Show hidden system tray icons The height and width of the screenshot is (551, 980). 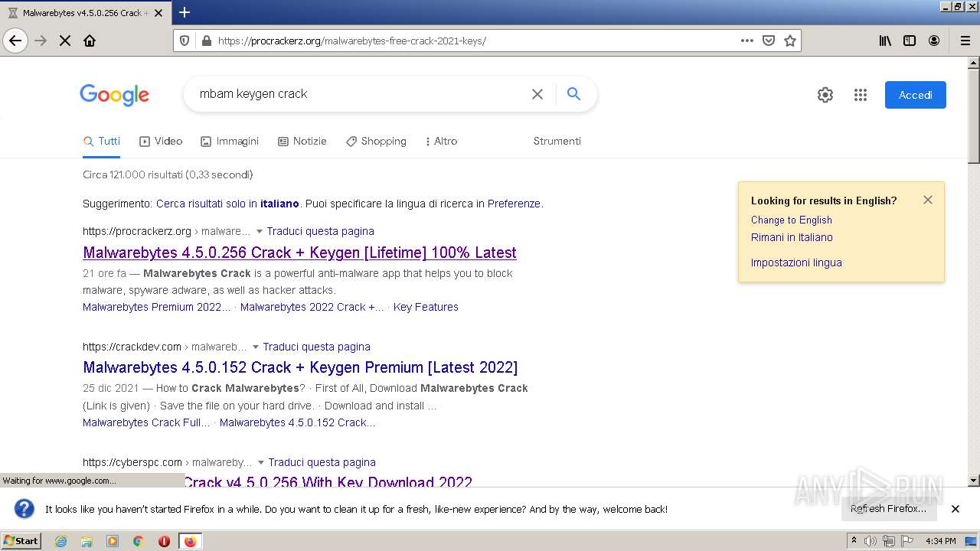854,541
